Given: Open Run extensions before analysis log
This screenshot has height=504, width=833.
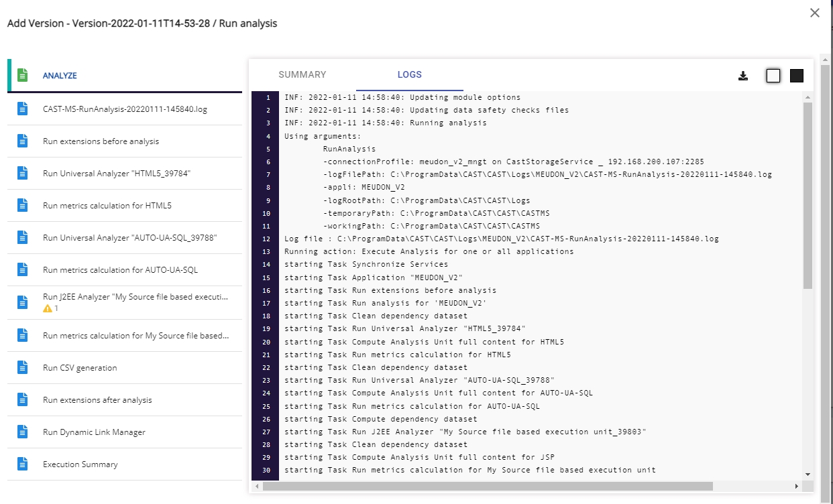Looking at the screenshot, I should click(125, 141).
